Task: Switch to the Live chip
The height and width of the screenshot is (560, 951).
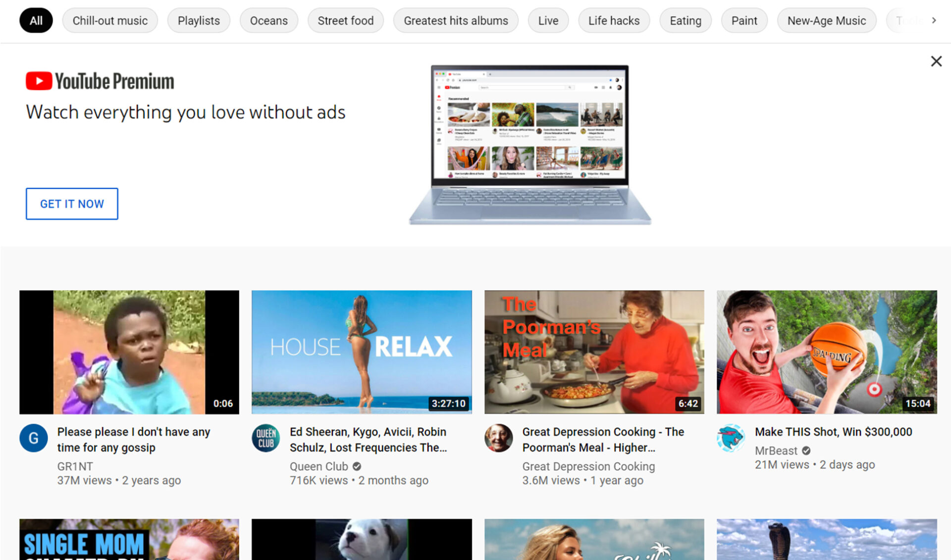Action: coord(548,20)
